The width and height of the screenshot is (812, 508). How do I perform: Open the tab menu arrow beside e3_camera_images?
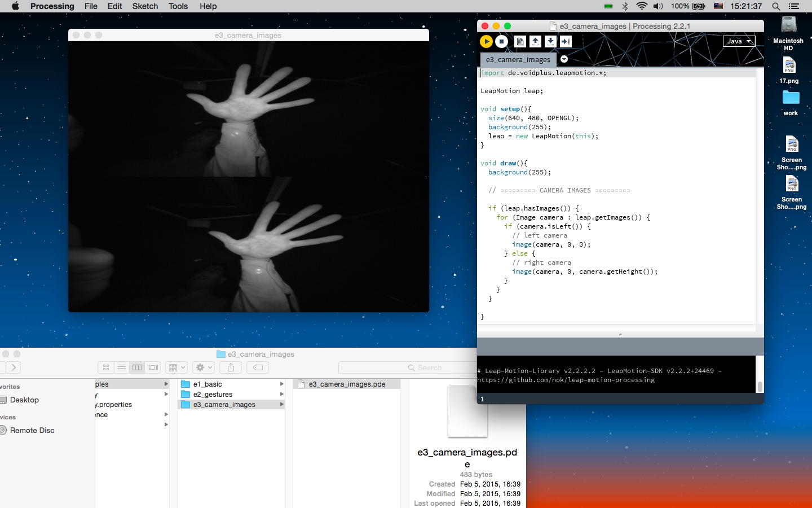tap(564, 59)
